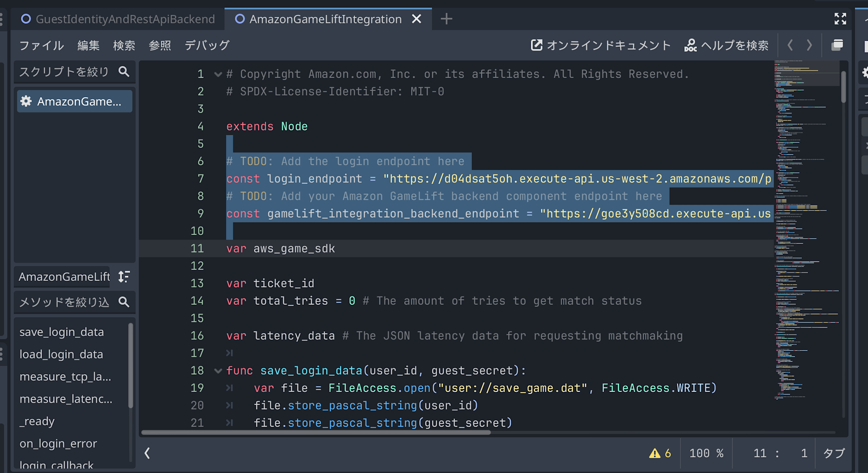Click 'extends Node' on line 4
The height and width of the screenshot is (473, 868).
click(x=266, y=127)
